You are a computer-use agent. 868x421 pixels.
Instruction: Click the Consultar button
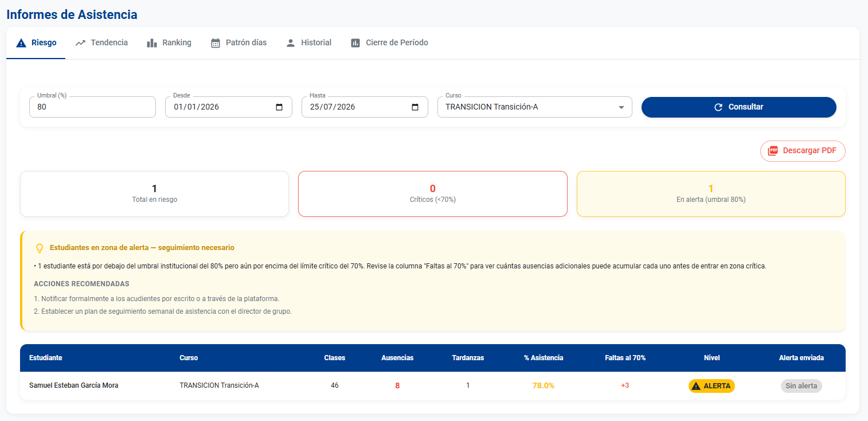click(739, 107)
